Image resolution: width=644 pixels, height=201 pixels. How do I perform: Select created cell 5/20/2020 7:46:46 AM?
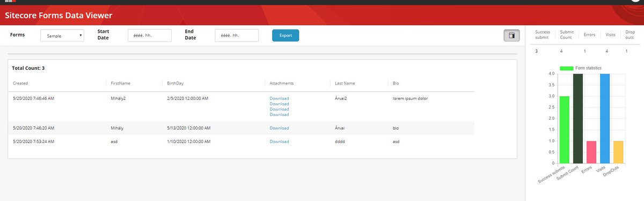(33, 98)
